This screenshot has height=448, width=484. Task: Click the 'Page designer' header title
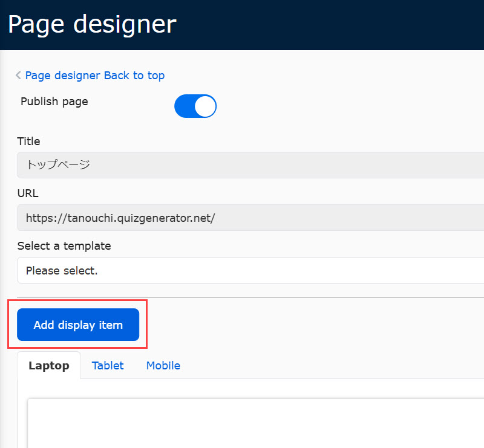[92, 24]
